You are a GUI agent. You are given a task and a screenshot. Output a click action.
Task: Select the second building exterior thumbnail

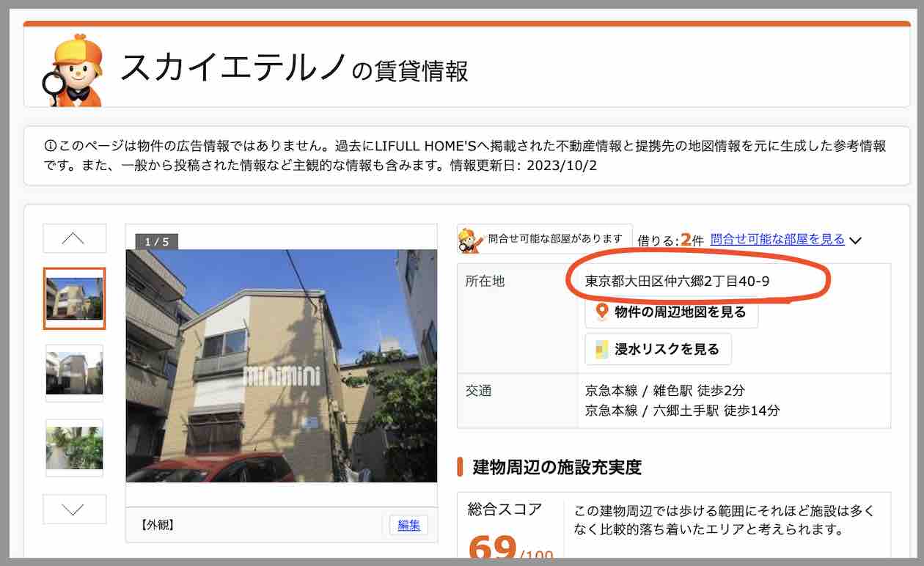click(73, 372)
